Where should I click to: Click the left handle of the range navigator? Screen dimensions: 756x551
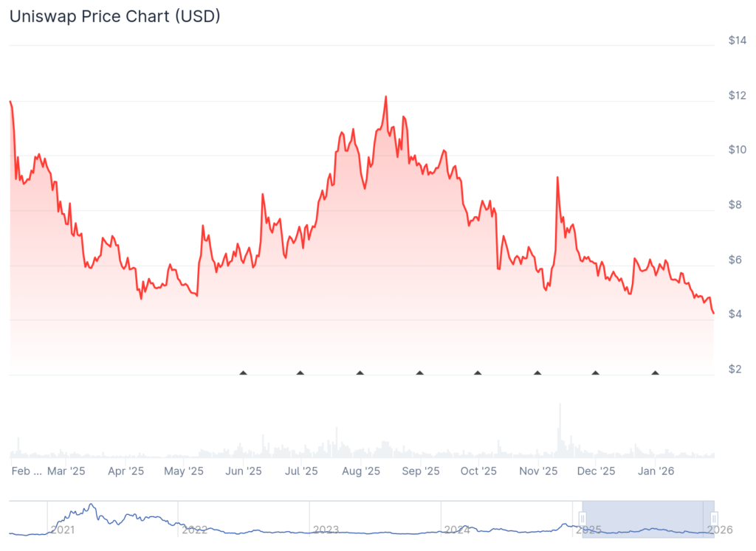[x=582, y=519]
